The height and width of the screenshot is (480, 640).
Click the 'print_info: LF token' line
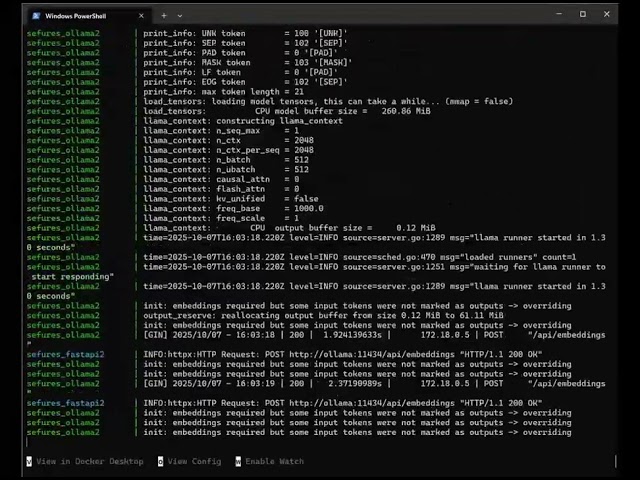[x=240, y=72]
